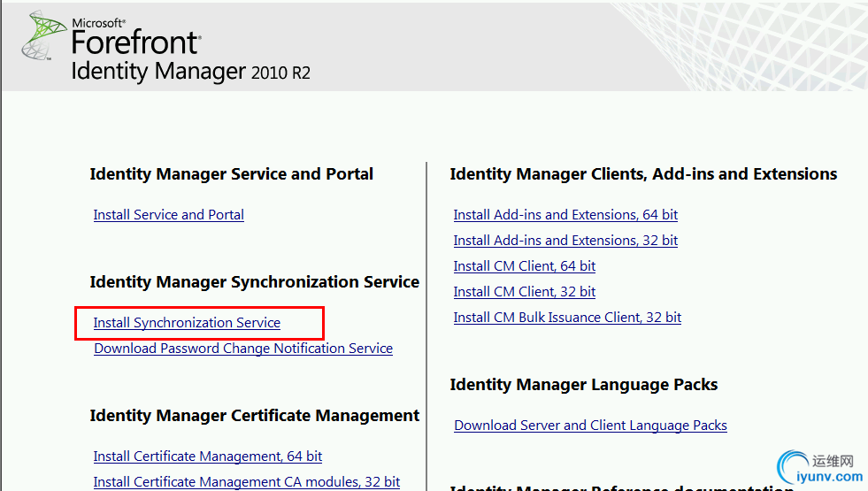The height and width of the screenshot is (491, 868).
Task: Open Install Certificate Management CA modules, 32 bit
Action: coord(246,481)
